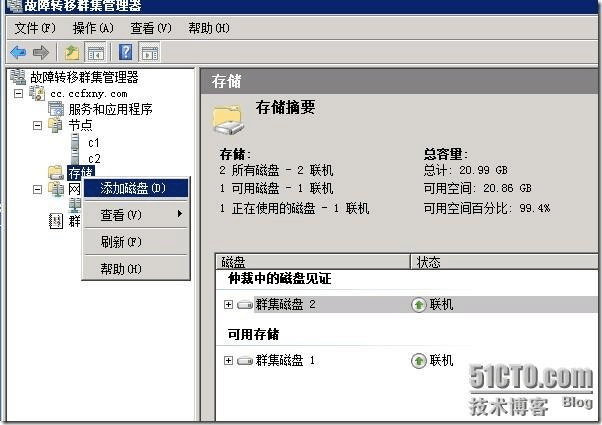Select the c1 node server icon
The width and height of the screenshot is (602, 425).
(77, 142)
